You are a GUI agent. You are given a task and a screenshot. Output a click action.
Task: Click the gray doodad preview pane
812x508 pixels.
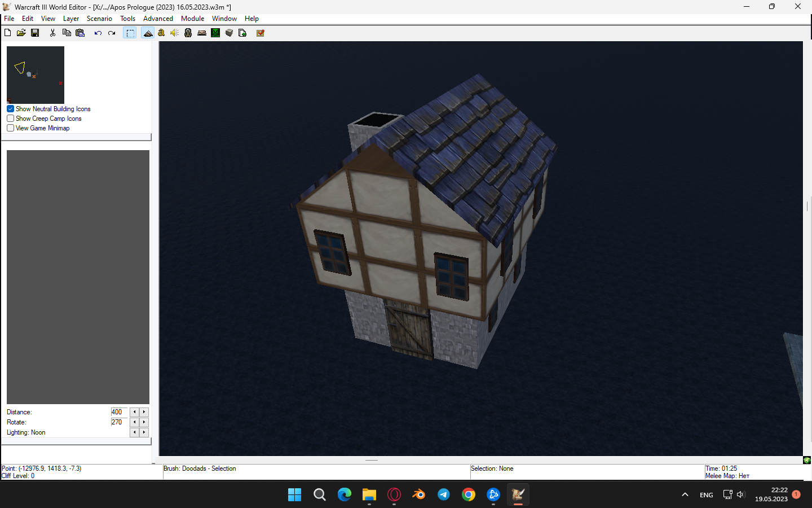78,277
